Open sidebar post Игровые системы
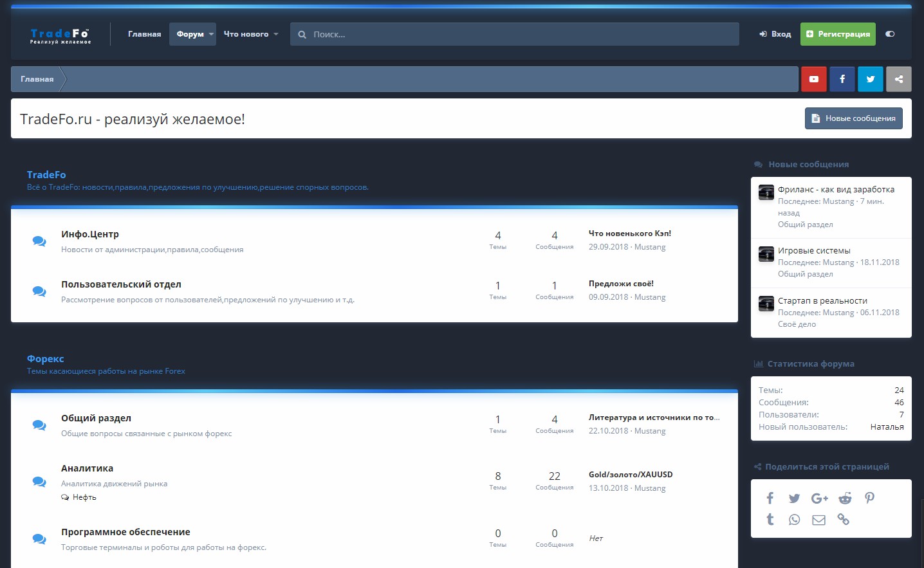 [814, 251]
